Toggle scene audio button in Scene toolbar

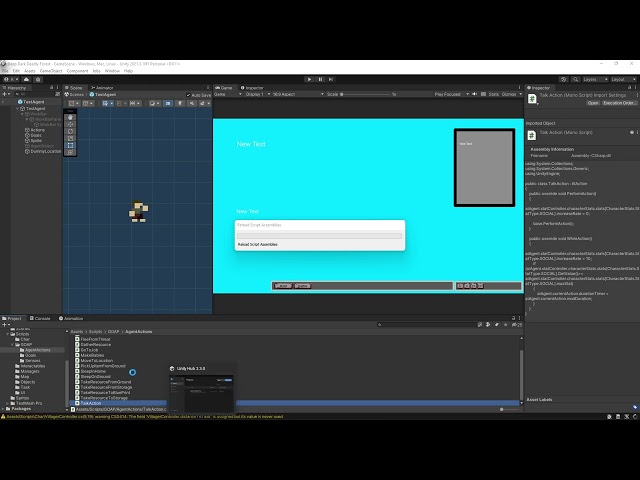click(191, 103)
